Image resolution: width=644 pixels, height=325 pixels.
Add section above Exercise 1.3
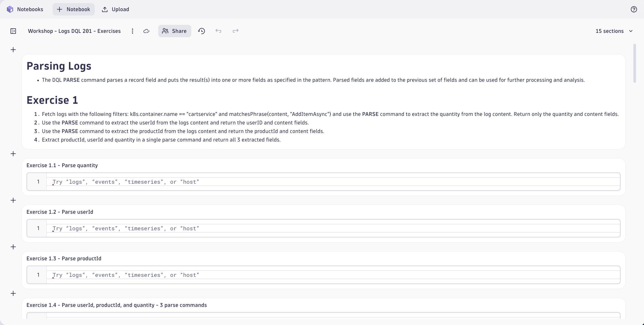[x=13, y=247]
